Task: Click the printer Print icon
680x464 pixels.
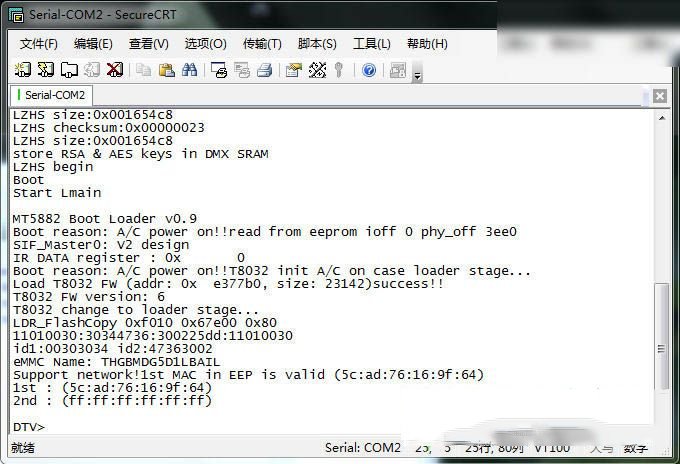Action: [x=264, y=70]
